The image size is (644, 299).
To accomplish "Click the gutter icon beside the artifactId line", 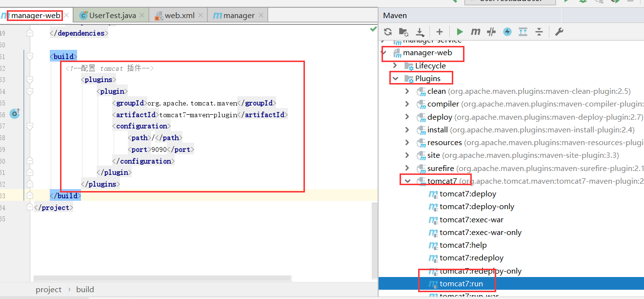I will pos(15,114).
